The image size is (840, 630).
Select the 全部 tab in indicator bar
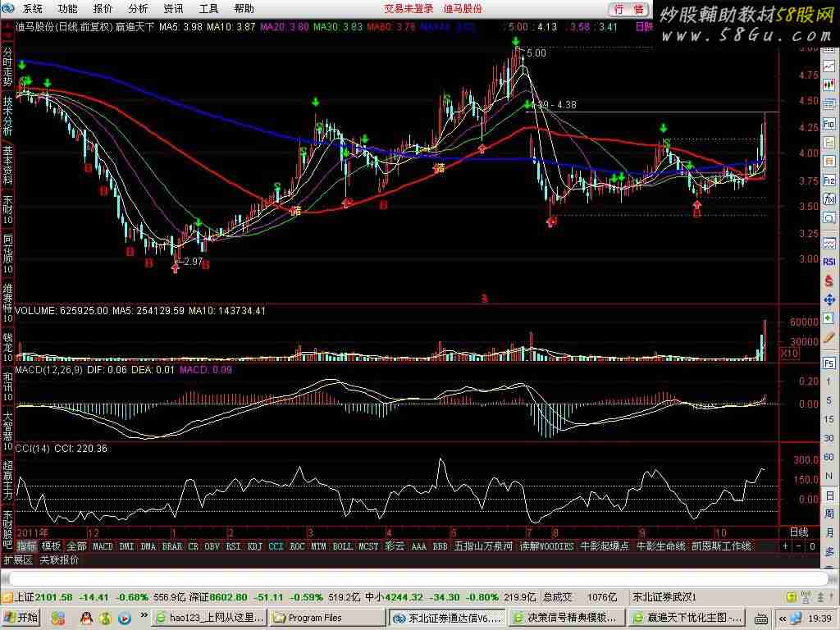[x=76, y=546]
